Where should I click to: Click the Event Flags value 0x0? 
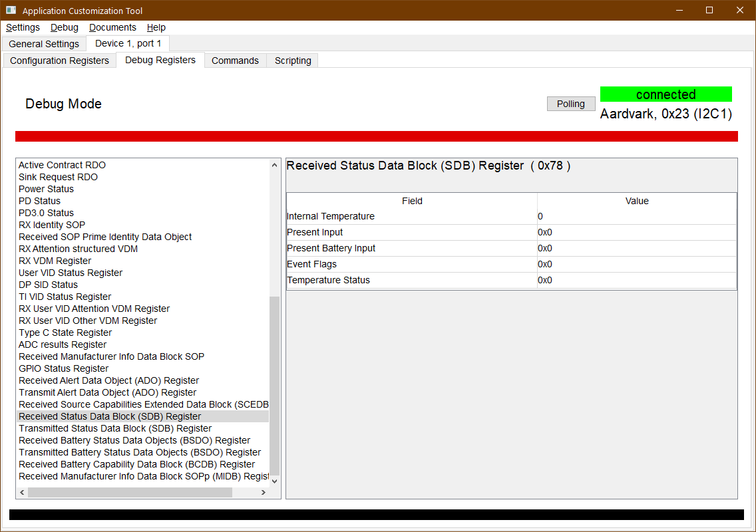(x=637, y=264)
